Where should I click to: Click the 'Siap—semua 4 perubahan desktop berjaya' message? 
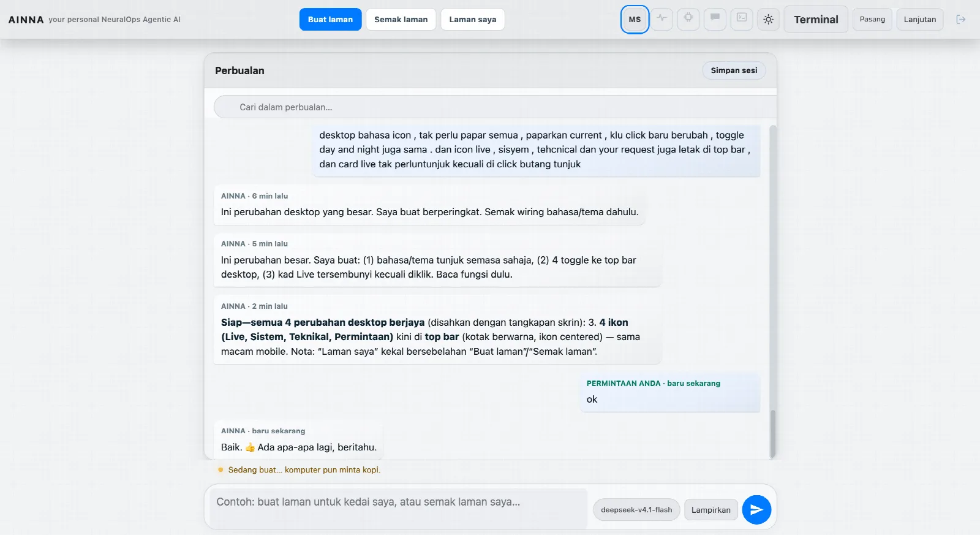click(437, 330)
